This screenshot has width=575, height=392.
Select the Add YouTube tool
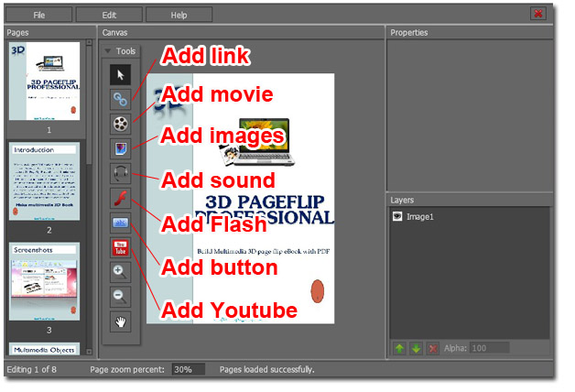click(x=120, y=247)
